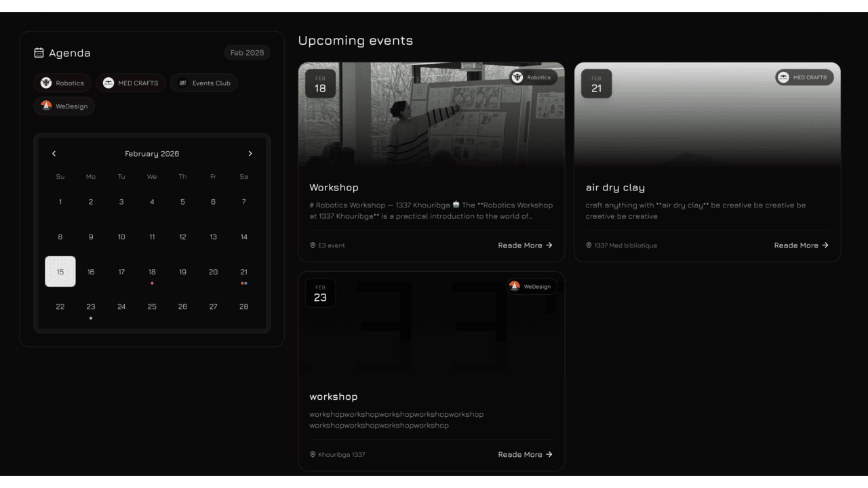Viewport: 868px width, 488px height.
Task: Click the Agenda calendar icon
Action: tap(39, 53)
